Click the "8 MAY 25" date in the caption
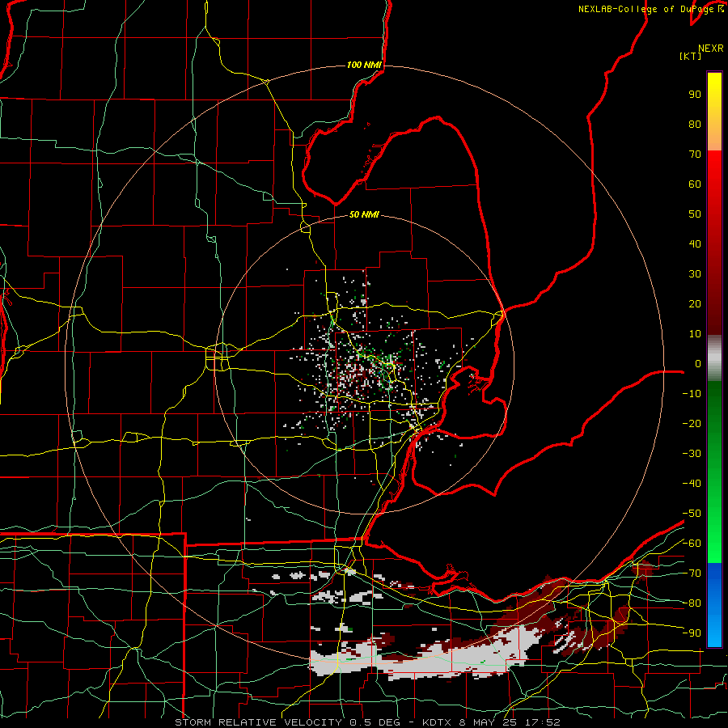This screenshot has height=728, width=728. [489, 722]
